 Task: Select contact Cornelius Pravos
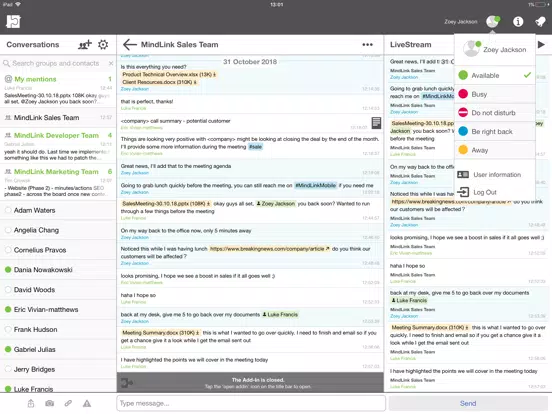click(58, 250)
